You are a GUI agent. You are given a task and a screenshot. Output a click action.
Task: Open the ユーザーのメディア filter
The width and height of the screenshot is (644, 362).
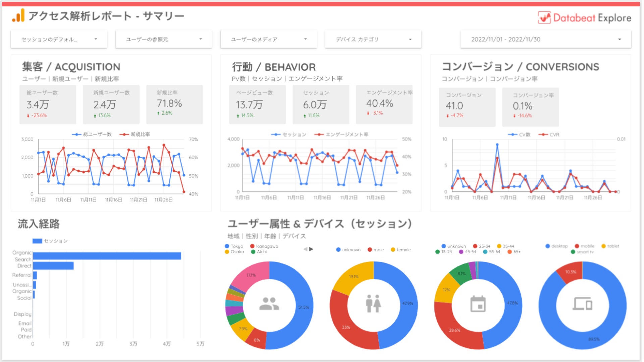268,39
